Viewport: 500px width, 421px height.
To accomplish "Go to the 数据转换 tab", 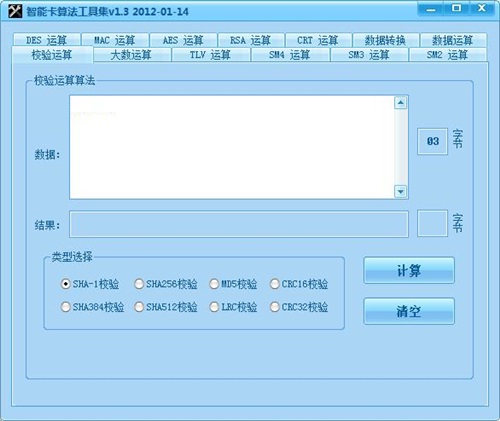I will pos(386,40).
